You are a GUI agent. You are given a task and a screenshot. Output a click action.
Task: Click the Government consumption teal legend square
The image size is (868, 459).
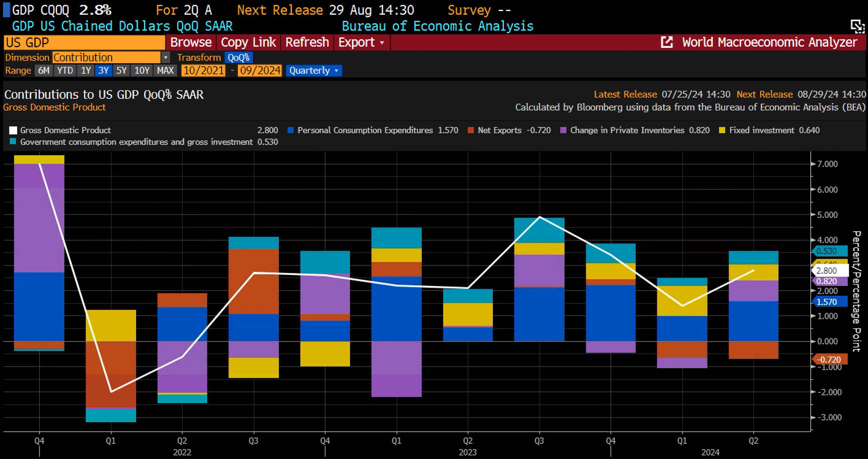(13, 141)
